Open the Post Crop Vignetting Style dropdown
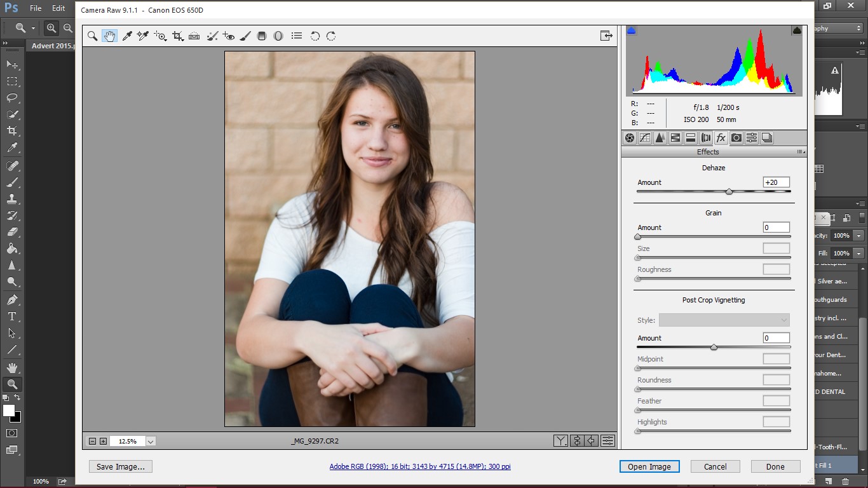868x488 pixels. (724, 320)
